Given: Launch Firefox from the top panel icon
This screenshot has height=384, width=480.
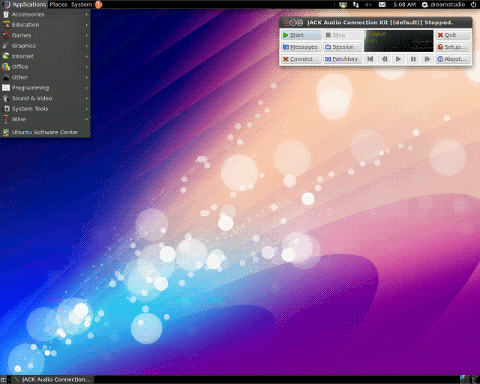Looking at the screenshot, I should 98,4.
